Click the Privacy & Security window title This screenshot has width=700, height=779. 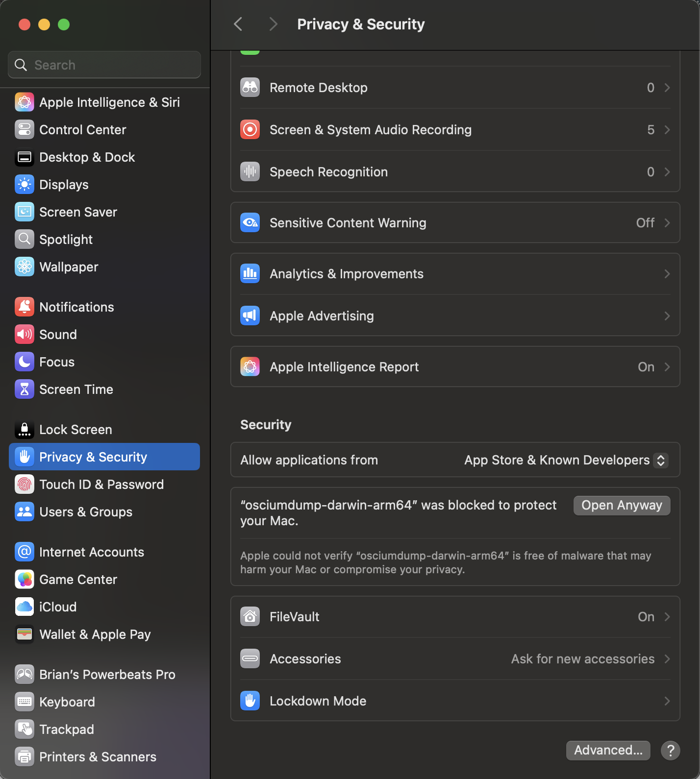point(361,24)
